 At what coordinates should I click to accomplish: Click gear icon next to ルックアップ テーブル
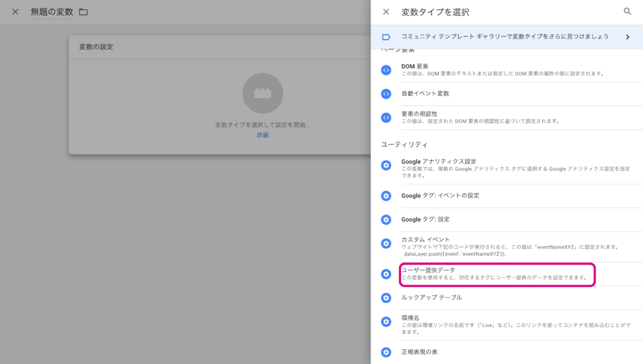tap(386, 298)
